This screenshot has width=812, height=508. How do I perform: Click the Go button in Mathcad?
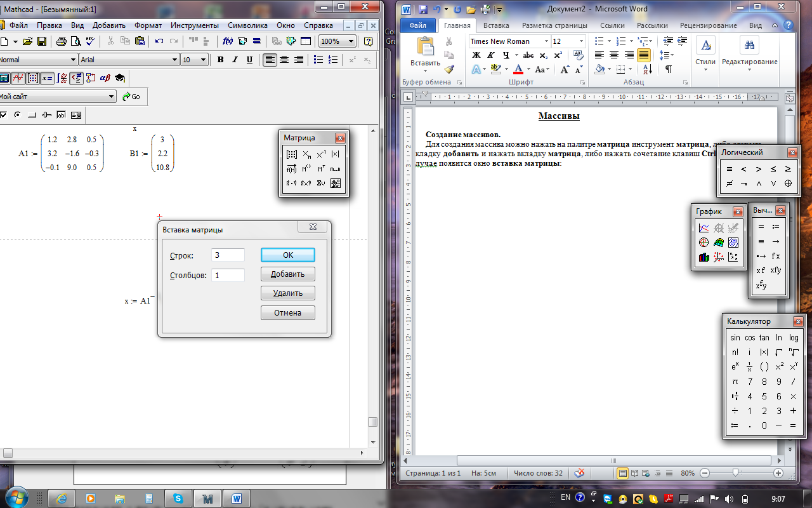[x=131, y=97]
